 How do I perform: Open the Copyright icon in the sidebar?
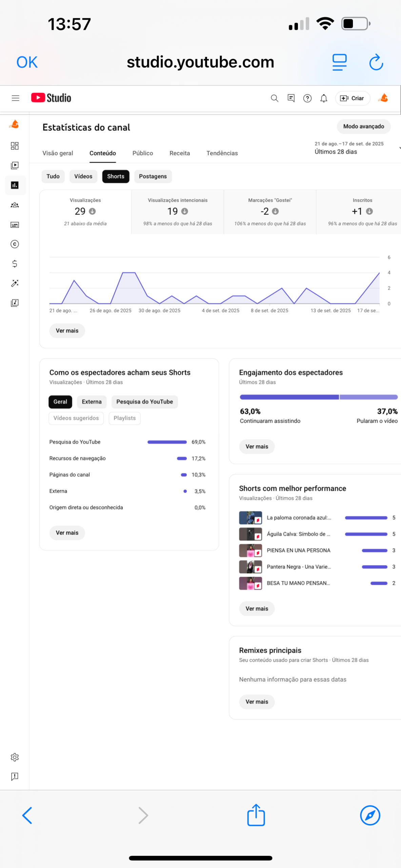pyautogui.click(x=15, y=244)
